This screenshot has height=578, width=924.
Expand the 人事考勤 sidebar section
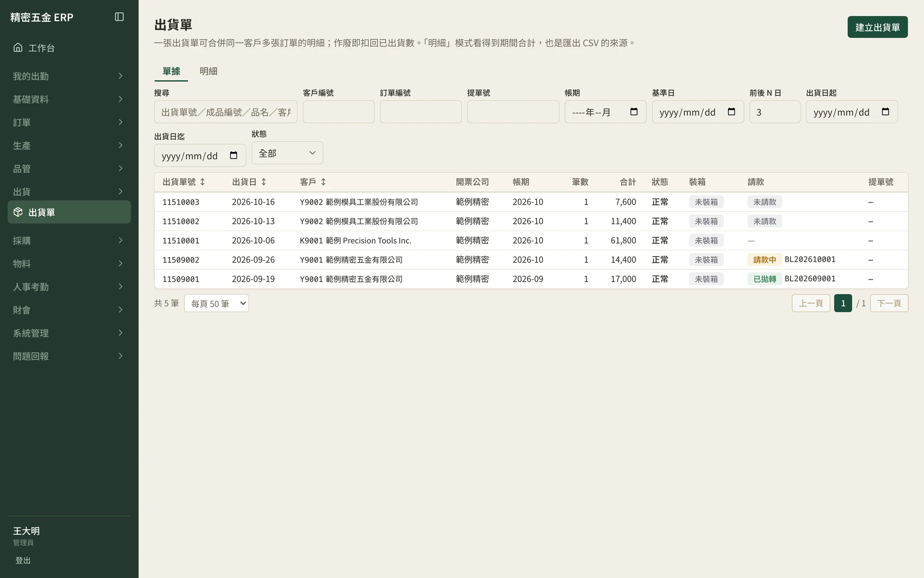[69, 287]
